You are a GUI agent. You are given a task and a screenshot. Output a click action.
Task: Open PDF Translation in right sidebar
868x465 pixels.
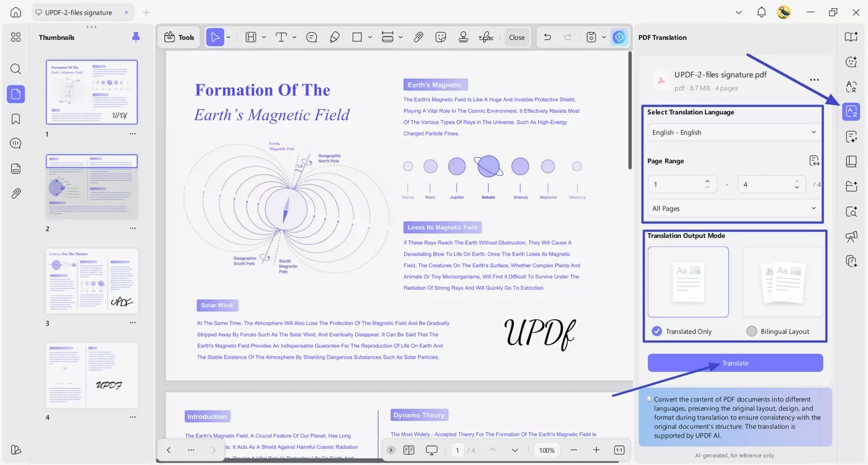coord(851,112)
